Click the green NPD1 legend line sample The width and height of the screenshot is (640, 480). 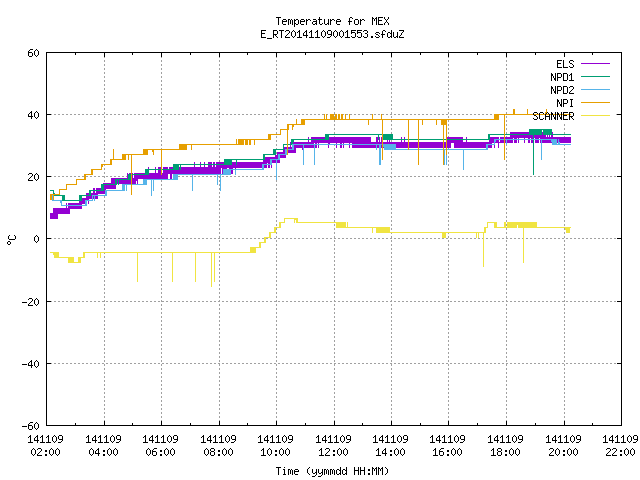click(595, 76)
